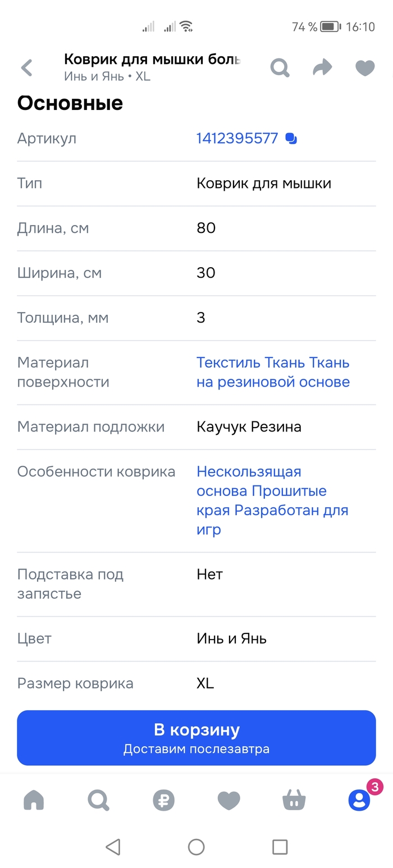Screen dimensions: 393x868
Task: Add product to favorites with header heart
Action: pos(365,68)
